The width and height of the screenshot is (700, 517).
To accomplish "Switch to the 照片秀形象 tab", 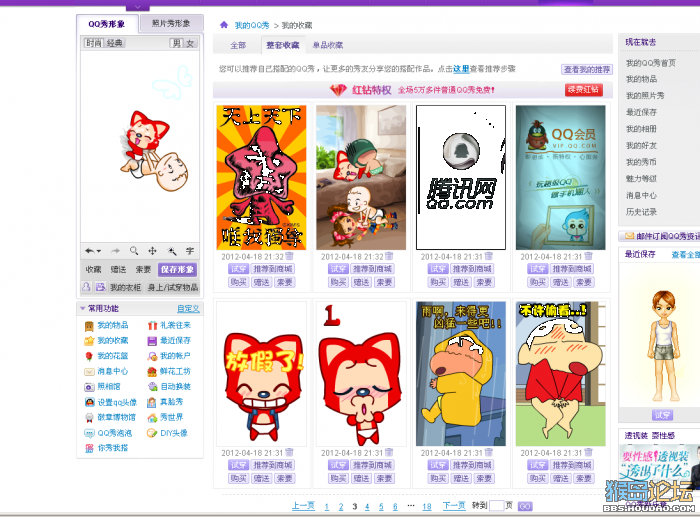I will click(x=171, y=23).
